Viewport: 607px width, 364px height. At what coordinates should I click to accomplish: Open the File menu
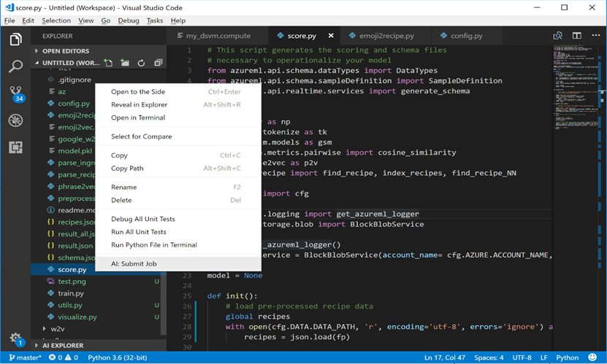(x=9, y=20)
